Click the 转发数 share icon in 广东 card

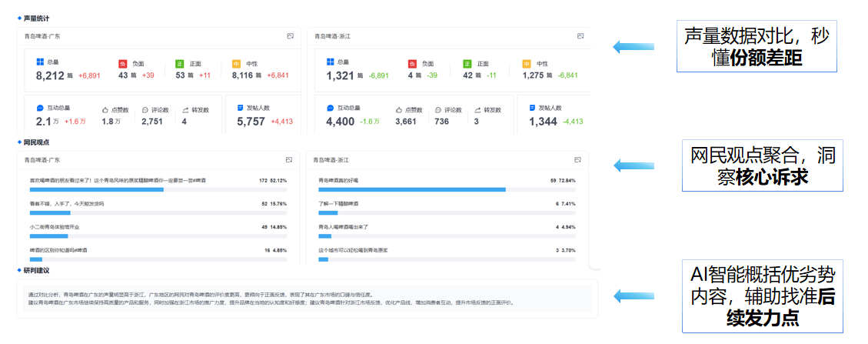click(x=185, y=110)
